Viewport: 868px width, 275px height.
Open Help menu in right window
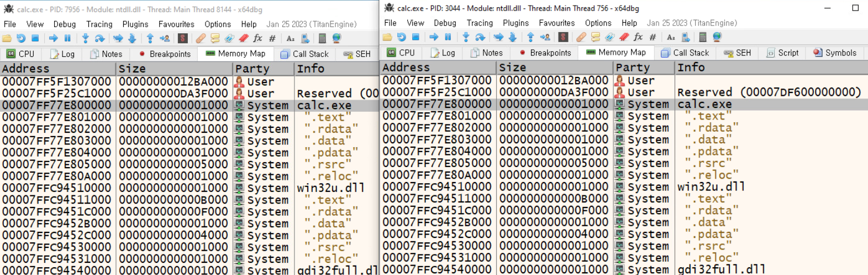629,23
